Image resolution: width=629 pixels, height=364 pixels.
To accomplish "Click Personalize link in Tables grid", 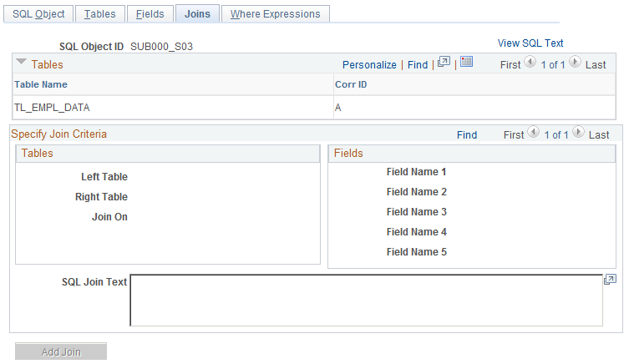I will pos(369,65).
